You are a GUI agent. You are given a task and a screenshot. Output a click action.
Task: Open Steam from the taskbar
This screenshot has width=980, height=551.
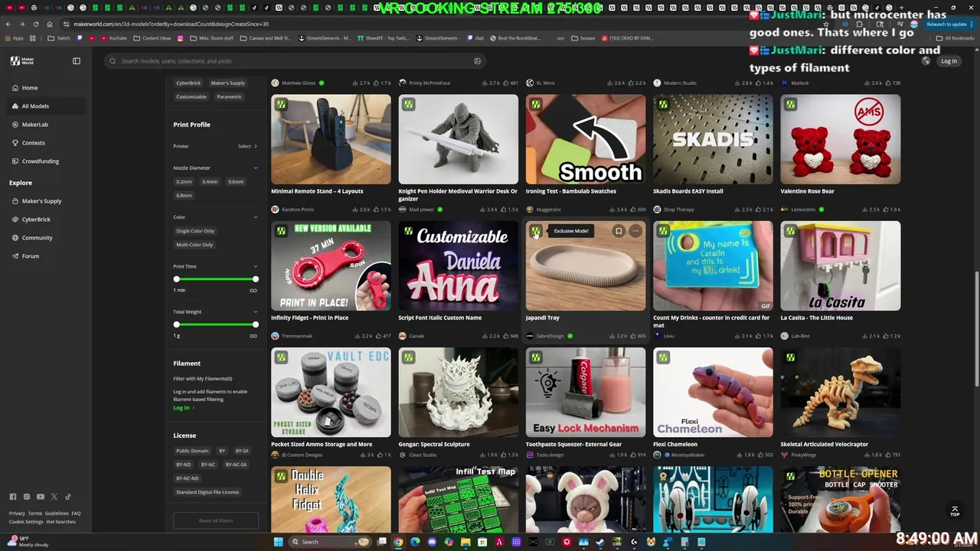[x=600, y=542]
